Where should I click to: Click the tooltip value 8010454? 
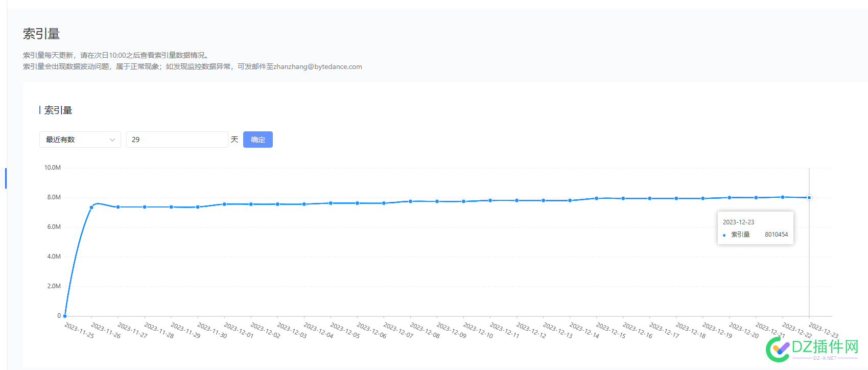(x=776, y=235)
